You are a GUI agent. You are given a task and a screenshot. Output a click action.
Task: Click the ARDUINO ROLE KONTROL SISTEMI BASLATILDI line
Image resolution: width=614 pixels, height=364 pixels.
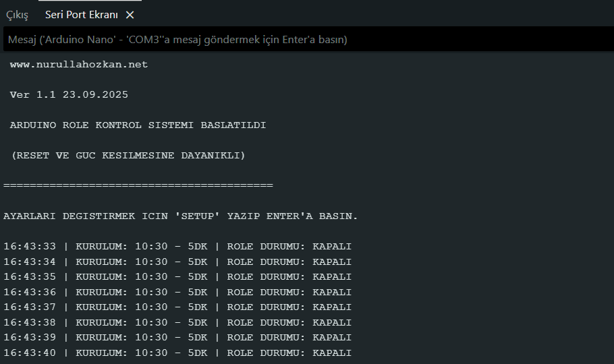(138, 125)
